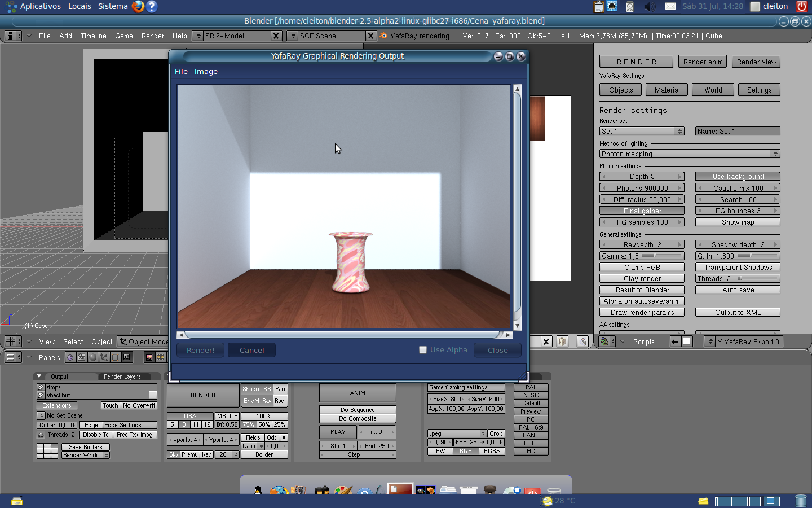Enable the Use Alpha checkbox
Screen dimensions: 812x508
[x=423, y=350]
